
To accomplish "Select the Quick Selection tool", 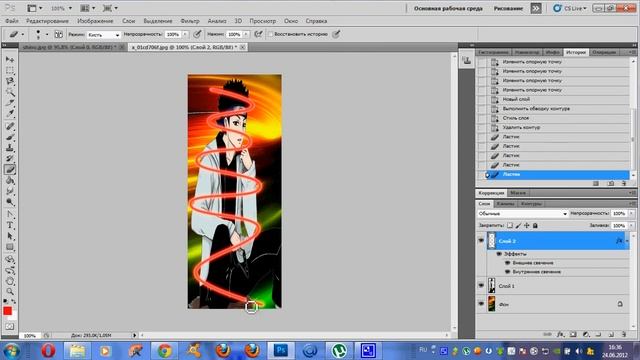I will pos(10,92).
